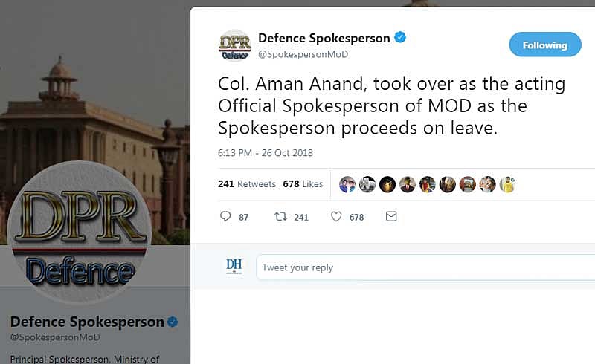Open the @SpokespersonMoD handle in tweet header
Image resolution: width=595 pixels, height=364 pixels.
[303, 54]
